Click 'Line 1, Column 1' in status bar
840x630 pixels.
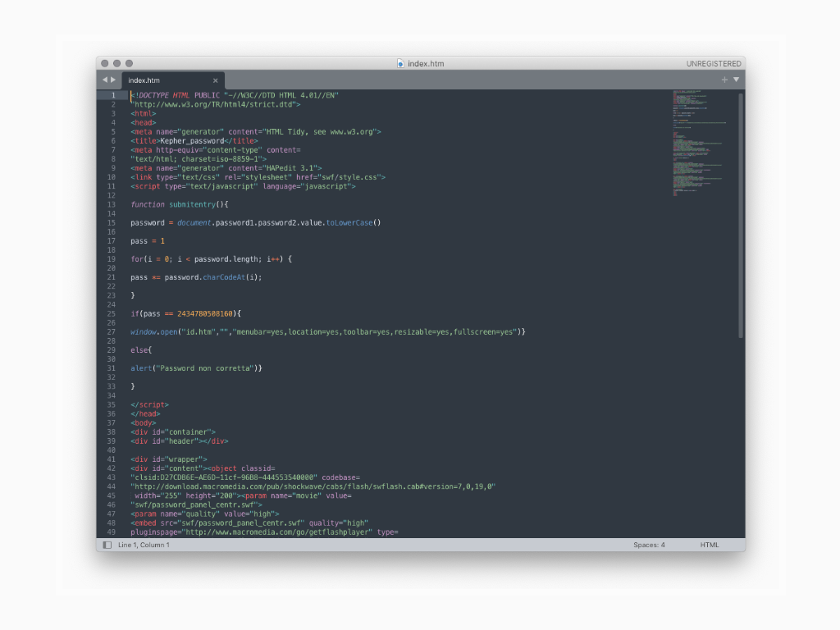[x=144, y=545]
